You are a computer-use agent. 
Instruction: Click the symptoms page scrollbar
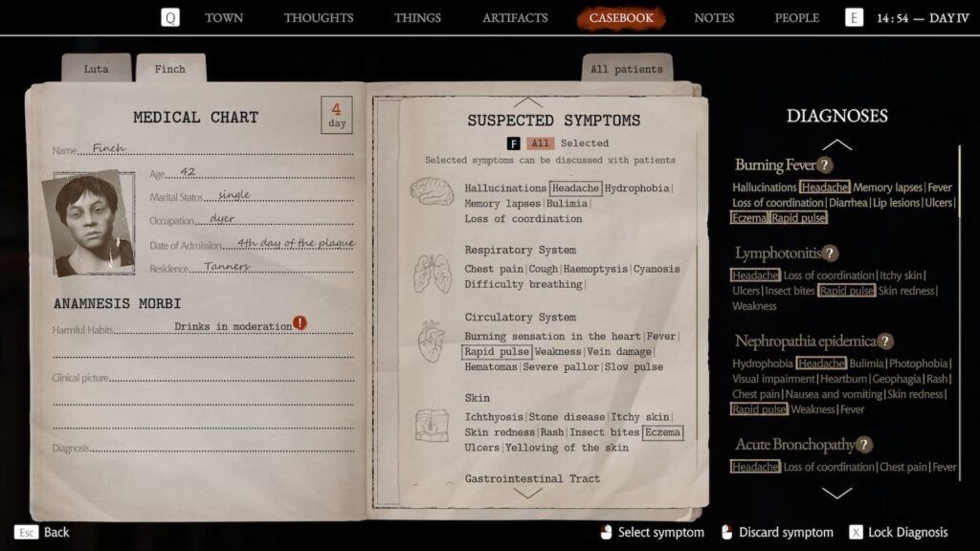pos(698,299)
